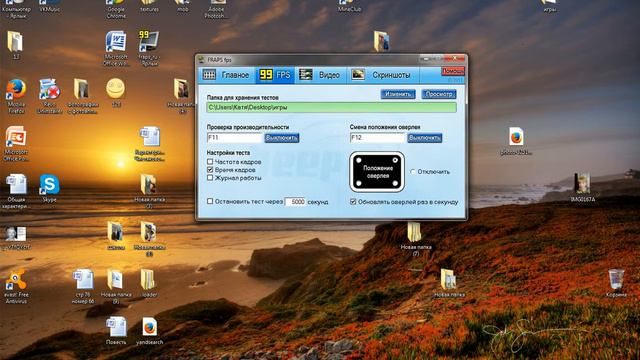Click the F12 overlay hotkey field
This screenshot has width=640, height=360.
coord(377,138)
